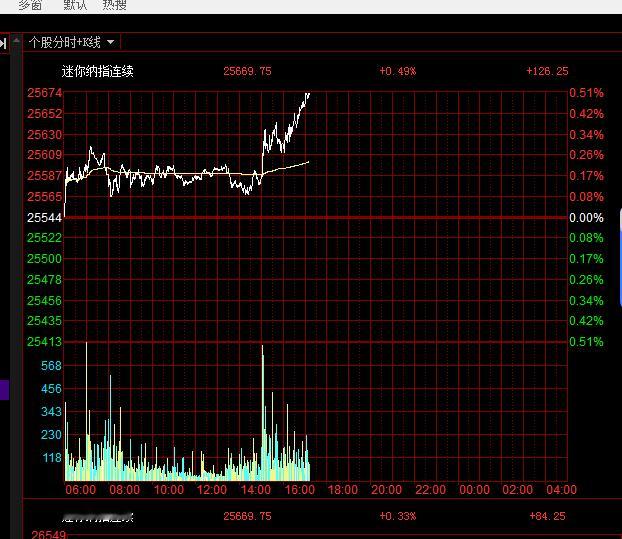Click the 06:00 time axis label
622x539 pixels.
coord(81,490)
